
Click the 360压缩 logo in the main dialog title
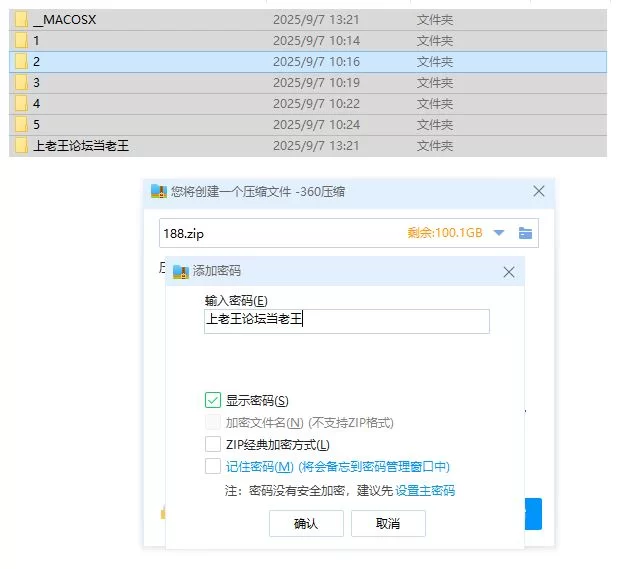[x=159, y=191]
